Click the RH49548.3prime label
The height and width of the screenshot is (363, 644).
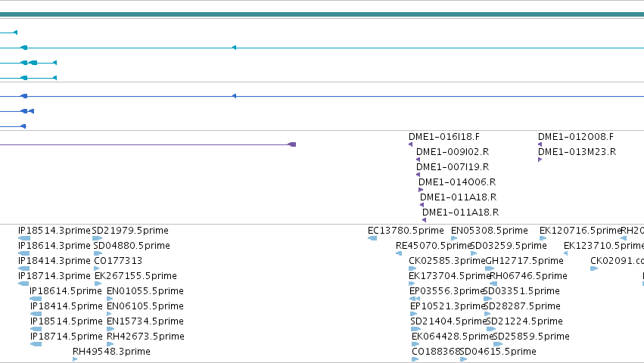point(112,352)
